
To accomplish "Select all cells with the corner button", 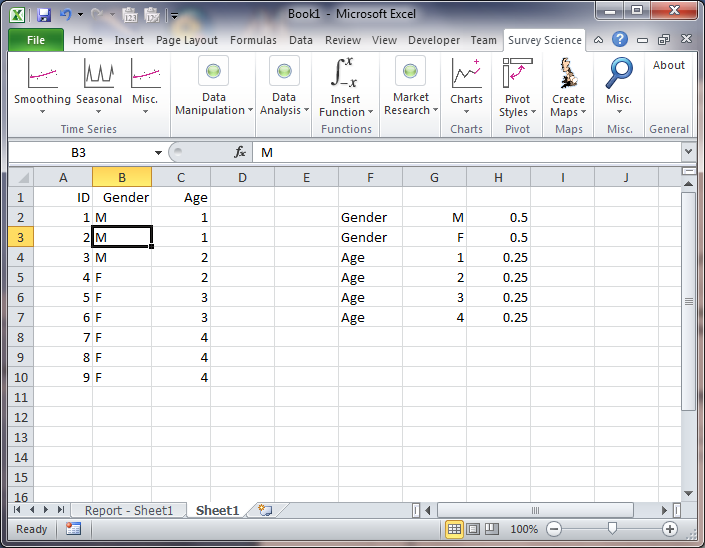I will coord(21,177).
